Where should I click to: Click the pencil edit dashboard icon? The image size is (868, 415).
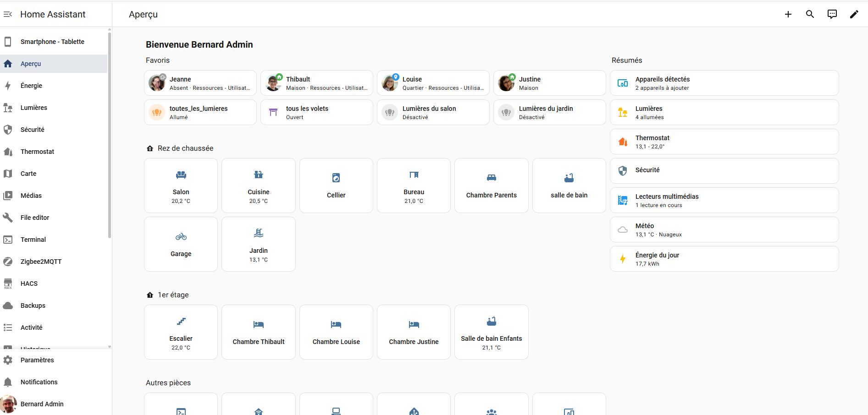click(854, 14)
